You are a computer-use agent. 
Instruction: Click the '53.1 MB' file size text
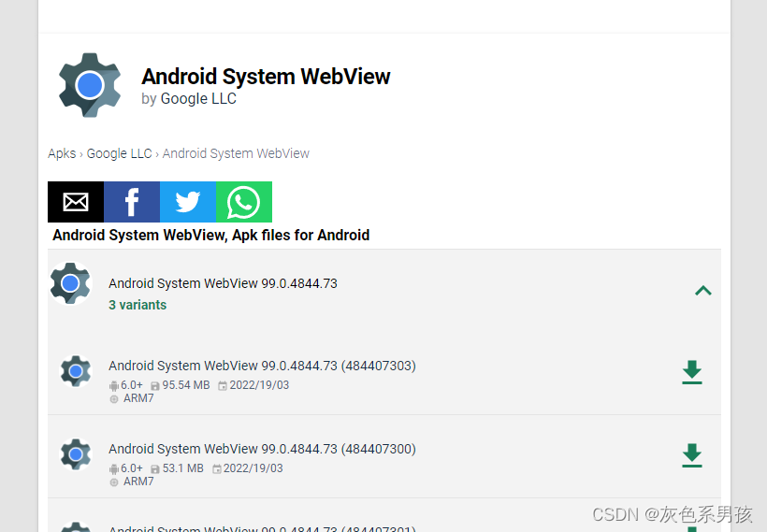click(x=183, y=468)
